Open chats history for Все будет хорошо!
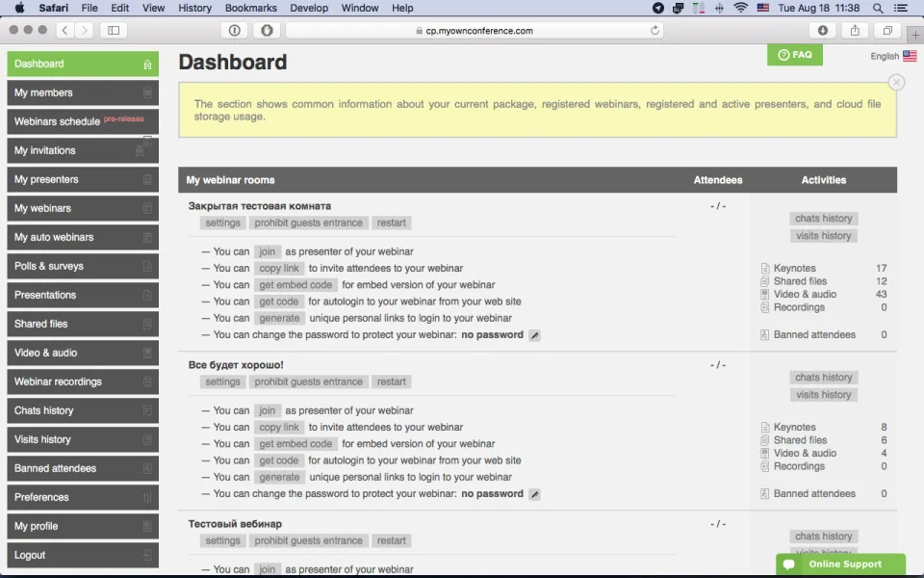The width and height of the screenshot is (924, 578). click(823, 378)
